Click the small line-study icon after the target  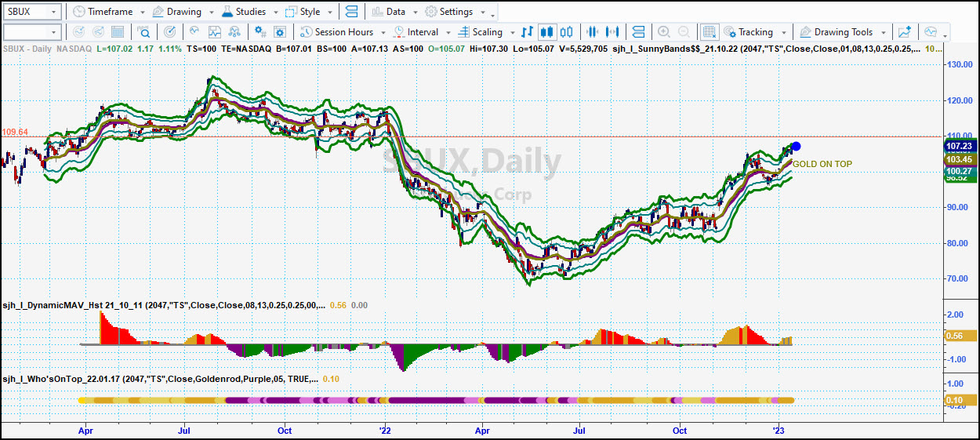pyautogui.click(x=193, y=32)
